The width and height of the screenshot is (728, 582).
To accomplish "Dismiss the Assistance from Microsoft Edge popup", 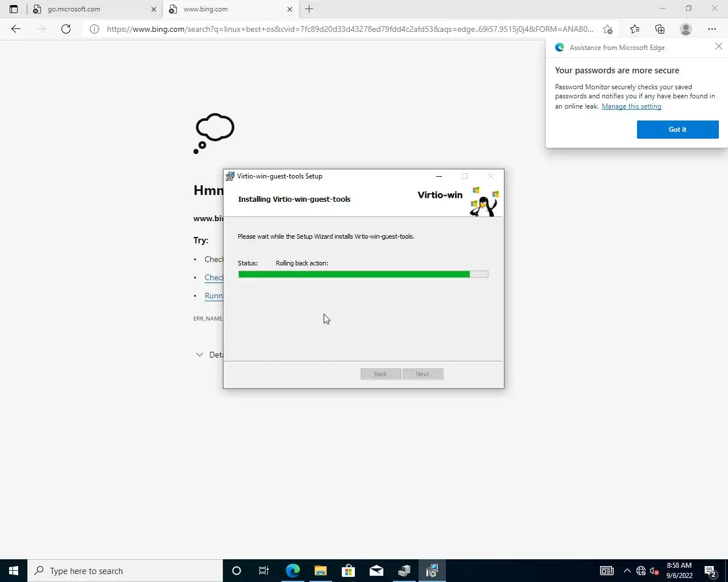I will click(719, 47).
